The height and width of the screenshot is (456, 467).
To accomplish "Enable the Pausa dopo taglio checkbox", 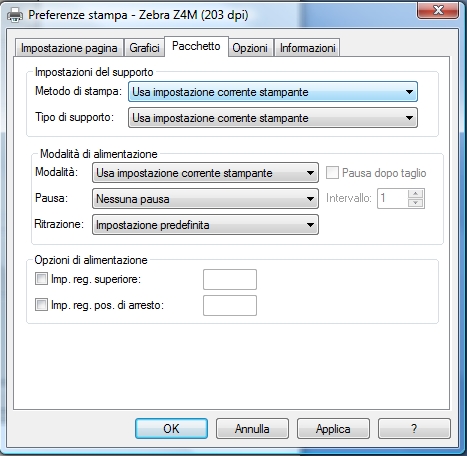I will [x=332, y=173].
